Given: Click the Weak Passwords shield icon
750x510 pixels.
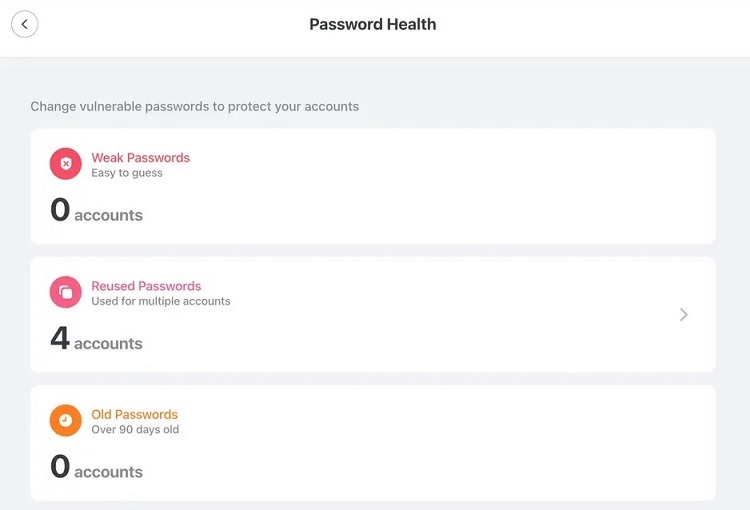Looking at the screenshot, I should point(66,164).
